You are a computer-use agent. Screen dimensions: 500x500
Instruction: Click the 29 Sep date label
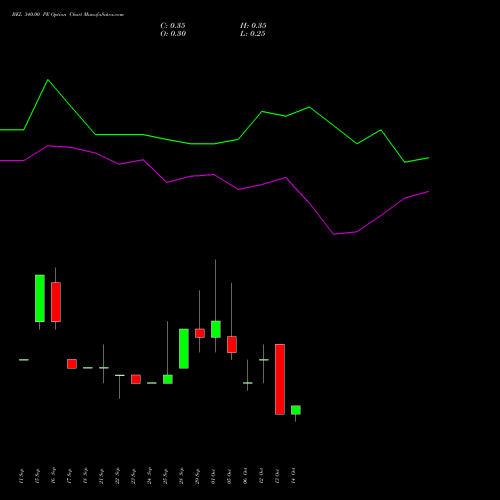(x=197, y=476)
